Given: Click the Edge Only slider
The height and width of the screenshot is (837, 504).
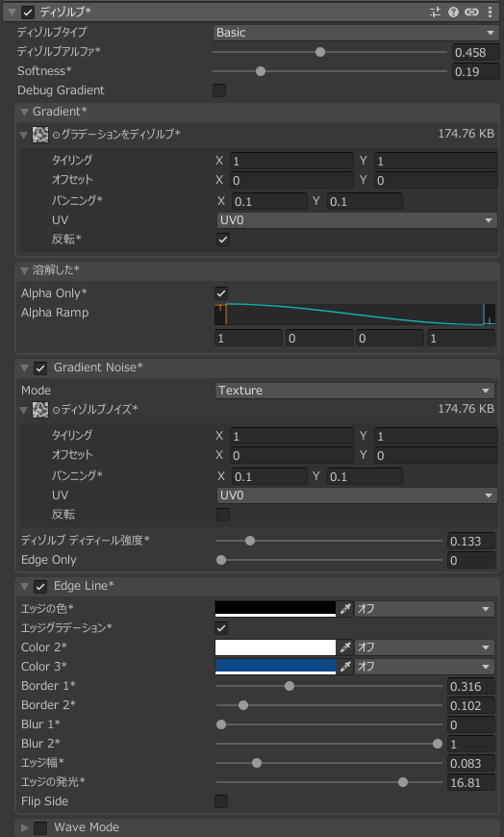Looking at the screenshot, I should (329, 560).
